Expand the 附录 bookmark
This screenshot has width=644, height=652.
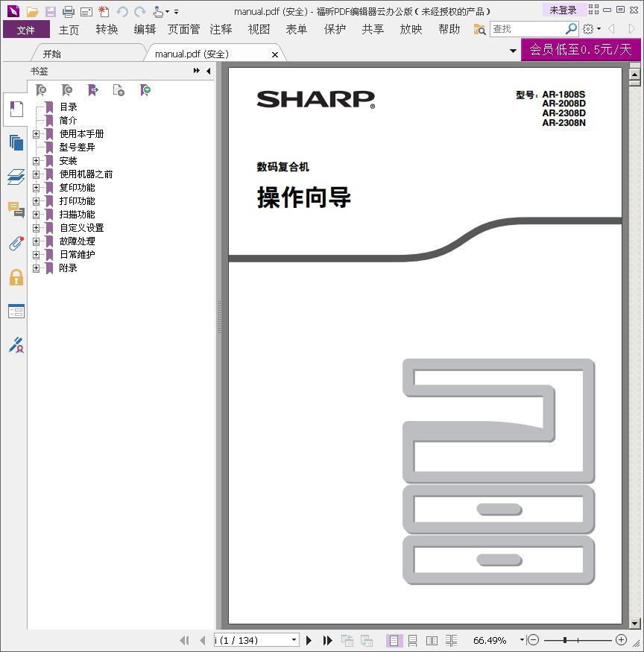37,268
